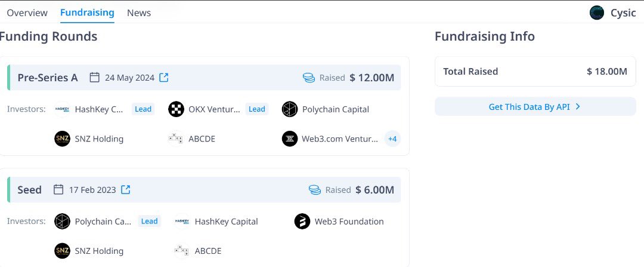Viewport: 644px width, 267px height.
Task: Click the $ 6.00M raised amount
Action: [375, 190]
